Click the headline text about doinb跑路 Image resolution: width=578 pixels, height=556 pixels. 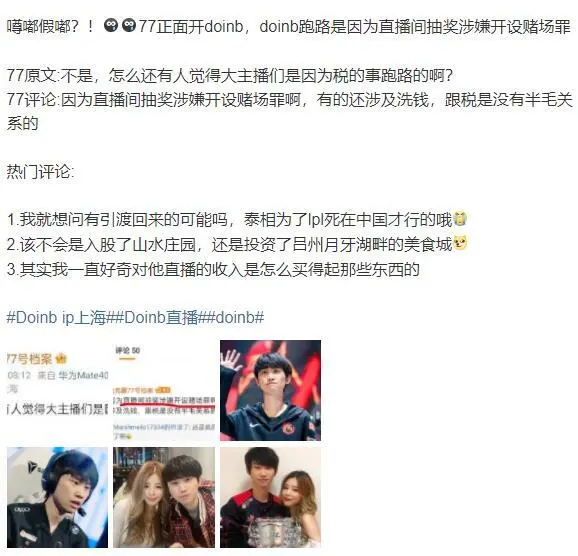click(x=415, y=26)
